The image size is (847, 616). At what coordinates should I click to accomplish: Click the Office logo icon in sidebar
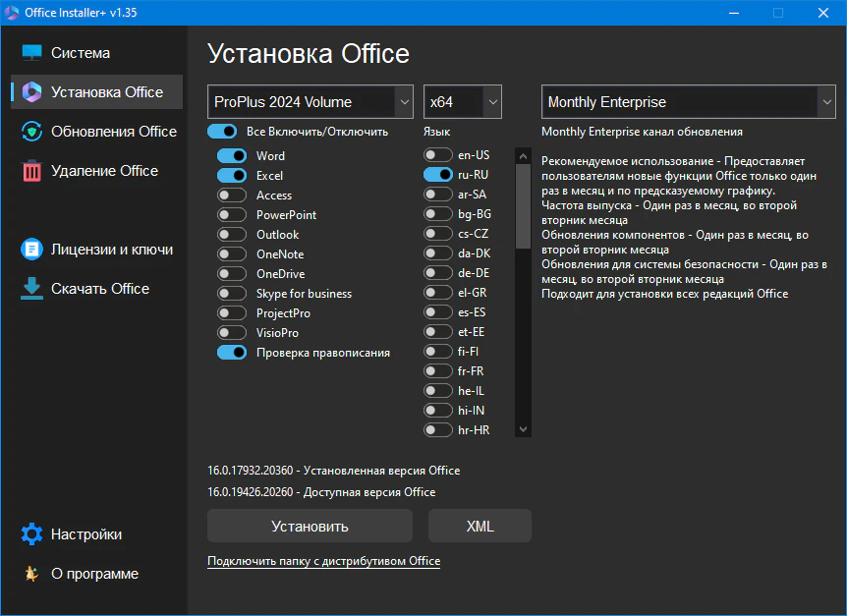point(32,92)
